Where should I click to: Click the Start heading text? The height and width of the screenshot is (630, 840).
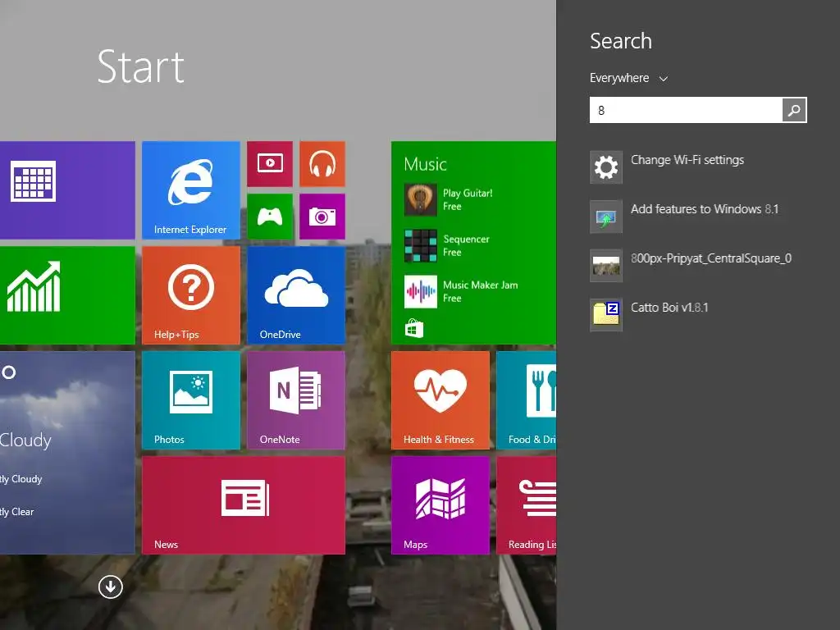(x=141, y=67)
